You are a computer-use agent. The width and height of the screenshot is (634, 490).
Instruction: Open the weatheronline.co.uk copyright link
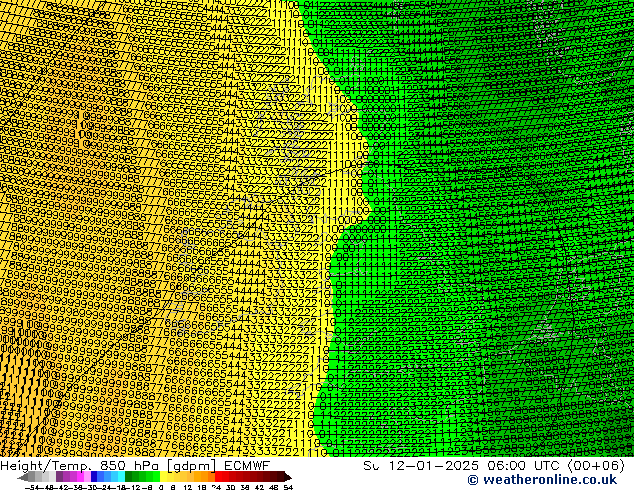click(542, 480)
